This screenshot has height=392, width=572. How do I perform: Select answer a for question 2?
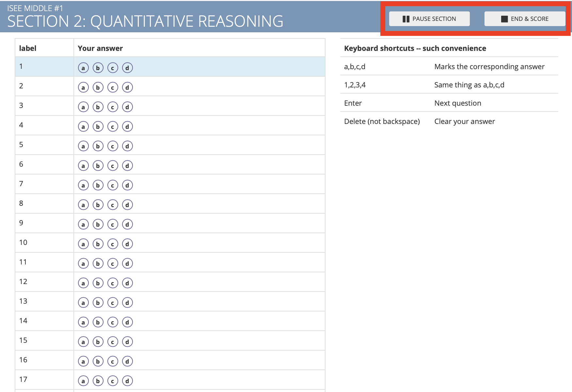(x=83, y=87)
